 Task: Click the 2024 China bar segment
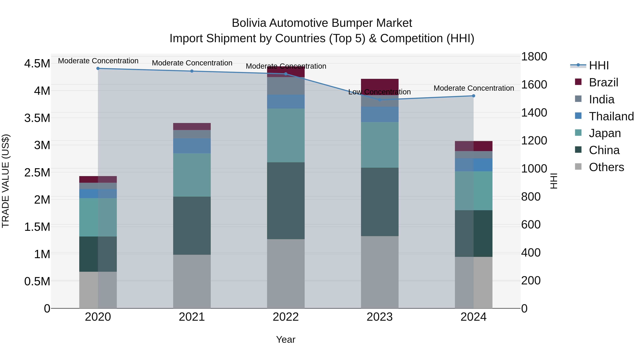[x=474, y=234]
